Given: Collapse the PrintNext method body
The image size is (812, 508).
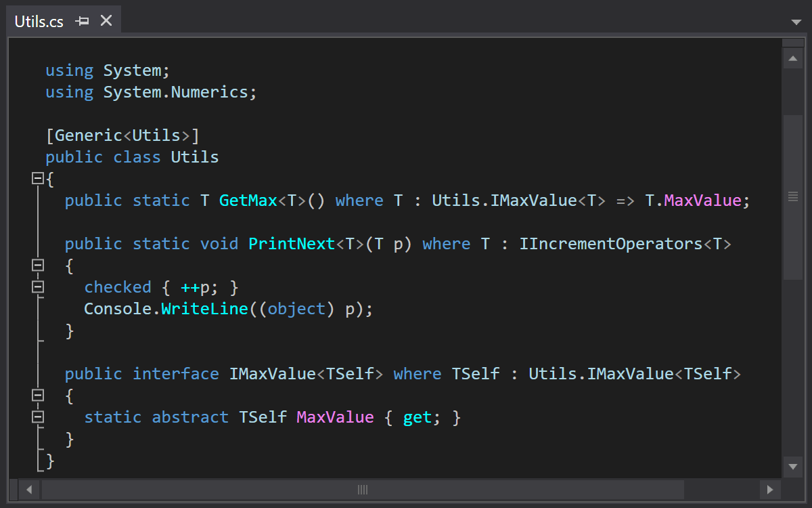Looking at the screenshot, I should (x=38, y=266).
